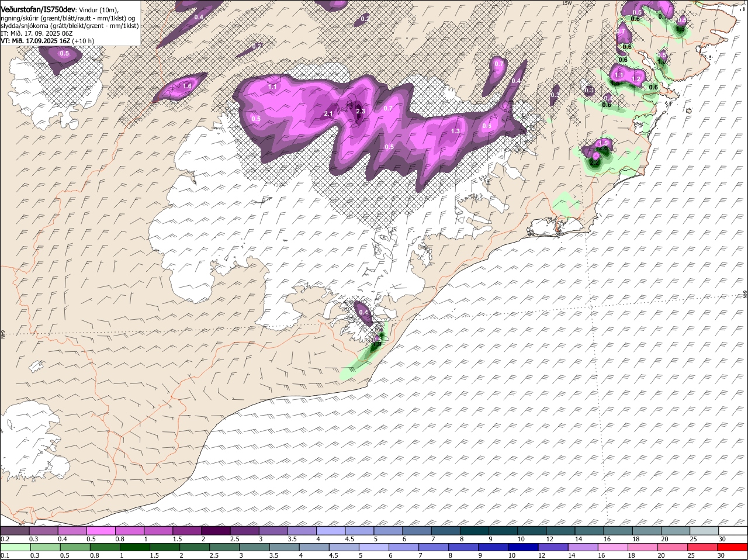The width and height of the screenshot is (748, 560).
Task: Pick lower legend deep blue swatch between 10 and 12
Action: (524, 547)
